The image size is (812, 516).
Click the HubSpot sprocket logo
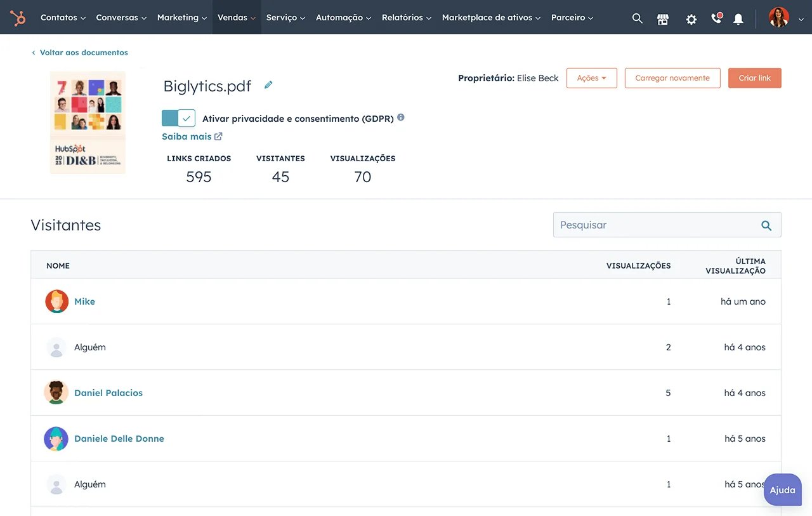[x=18, y=17]
